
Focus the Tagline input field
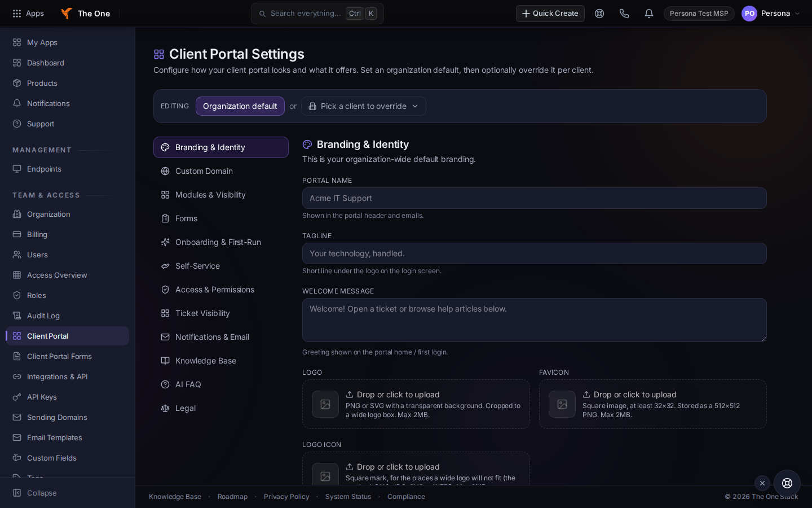535,253
